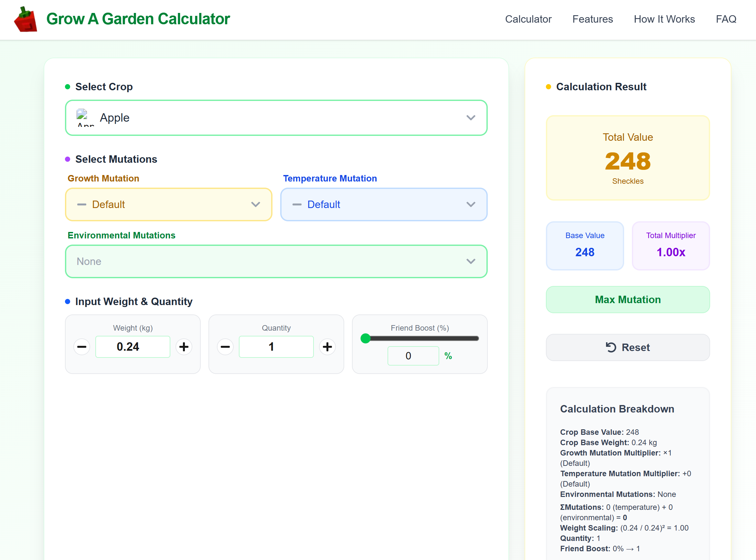Screen dimensions: 756x560
Task: Click the circular reset arrow icon
Action: point(611,347)
